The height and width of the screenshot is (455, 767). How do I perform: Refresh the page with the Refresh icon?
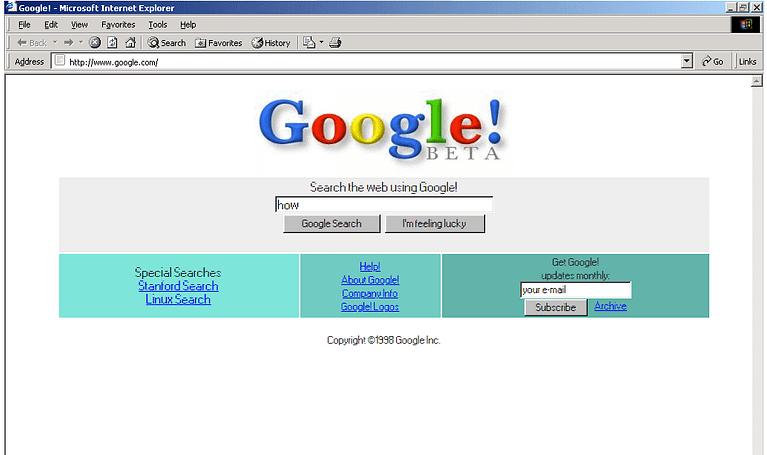pos(113,43)
